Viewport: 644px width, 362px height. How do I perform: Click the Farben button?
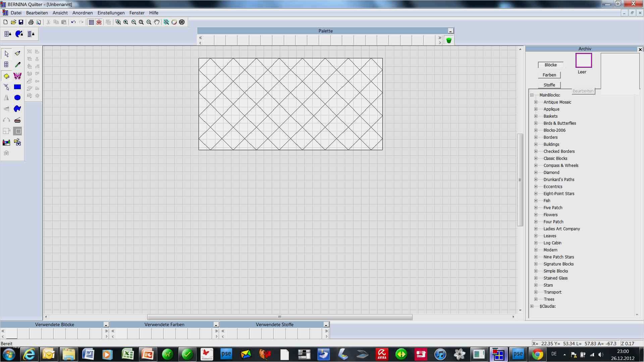[549, 75]
